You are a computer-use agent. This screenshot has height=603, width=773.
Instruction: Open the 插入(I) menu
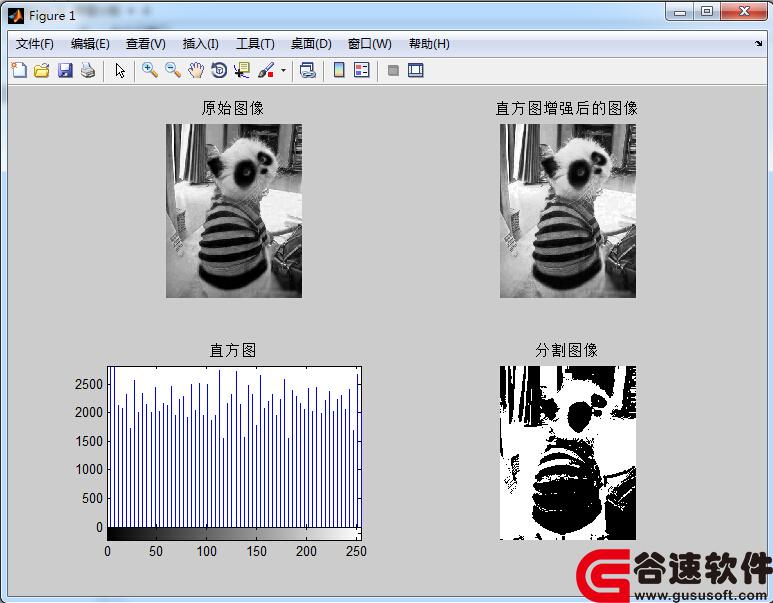pyautogui.click(x=200, y=44)
